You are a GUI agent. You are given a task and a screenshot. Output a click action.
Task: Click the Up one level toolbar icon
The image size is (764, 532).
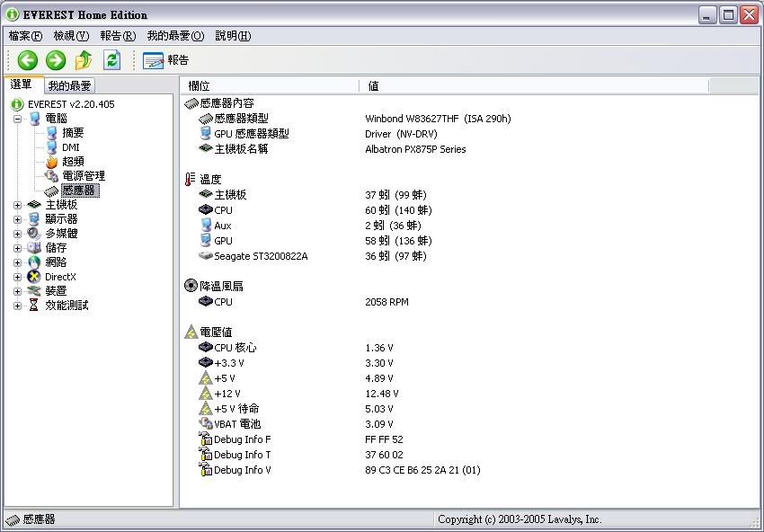point(84,60)
